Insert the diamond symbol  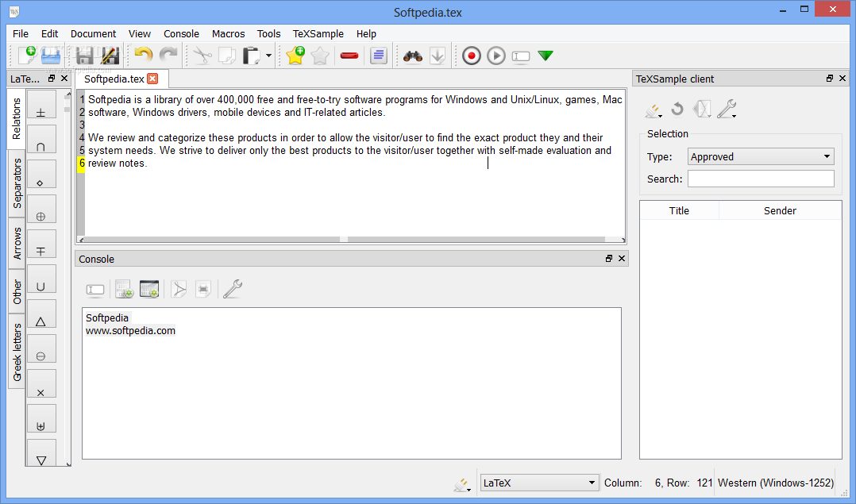[41, 174]
